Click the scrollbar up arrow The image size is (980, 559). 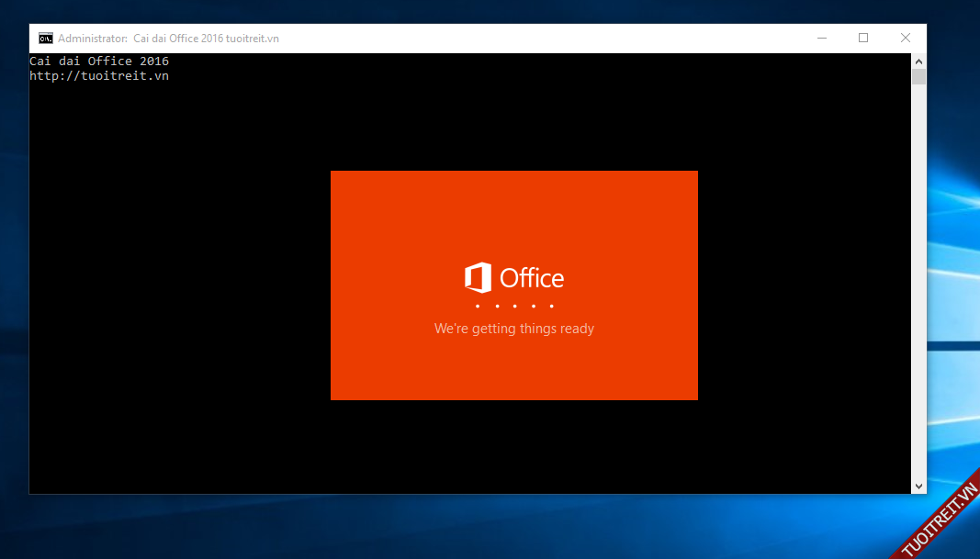[x=918, y=61]
